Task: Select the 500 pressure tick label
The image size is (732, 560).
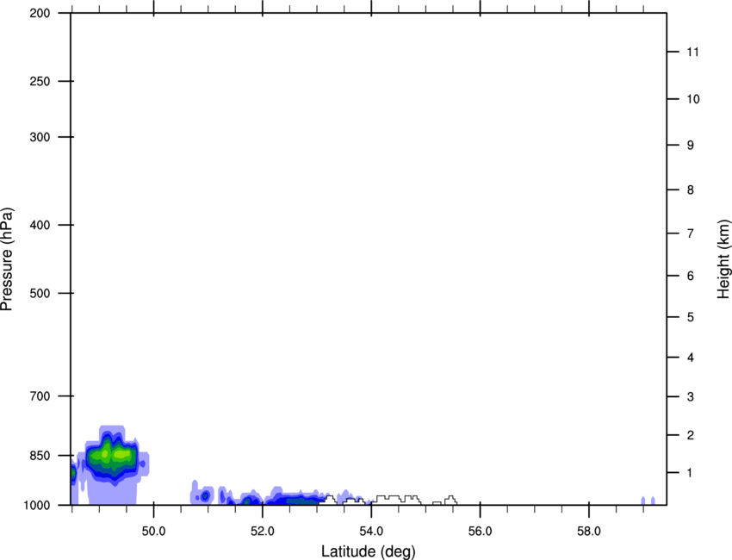Action: click(x=40, y=293)
